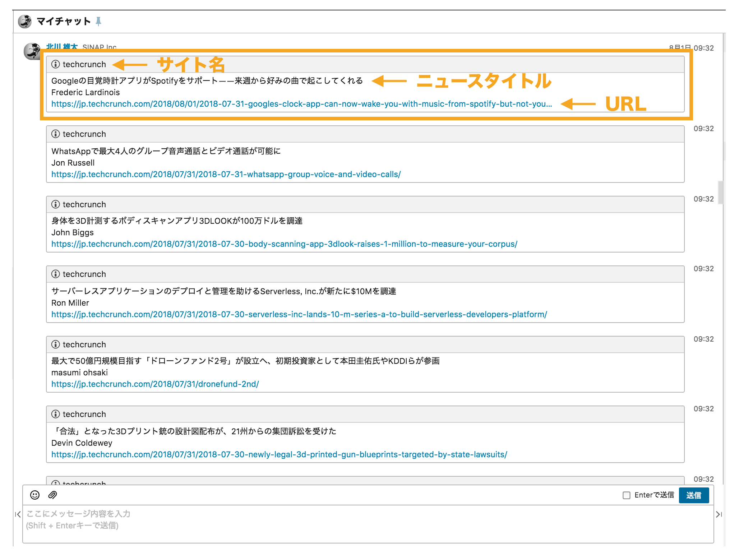This screenshot has width=739, height=560.
Task: Click 09:32 timestamp beside the ドローンファンド message
Action: [703, 339]
